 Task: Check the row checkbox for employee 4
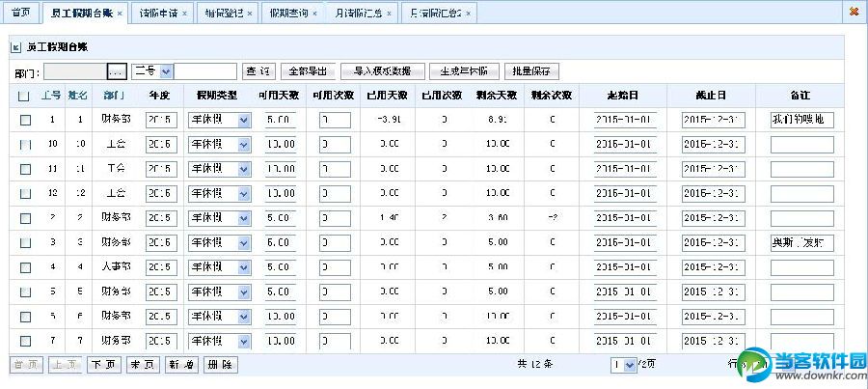(x=25, y=267)
